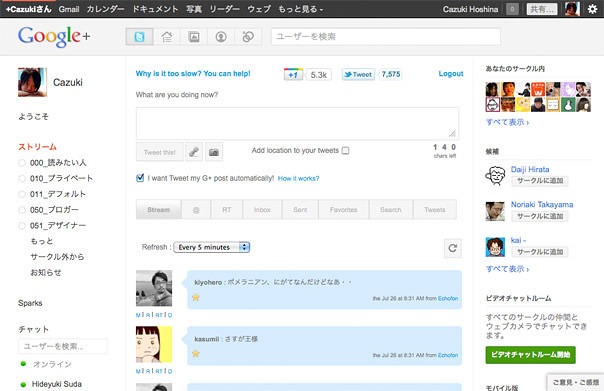Focus the chat user search field
This screenshot has height=391, width=604.
point(63,346)
